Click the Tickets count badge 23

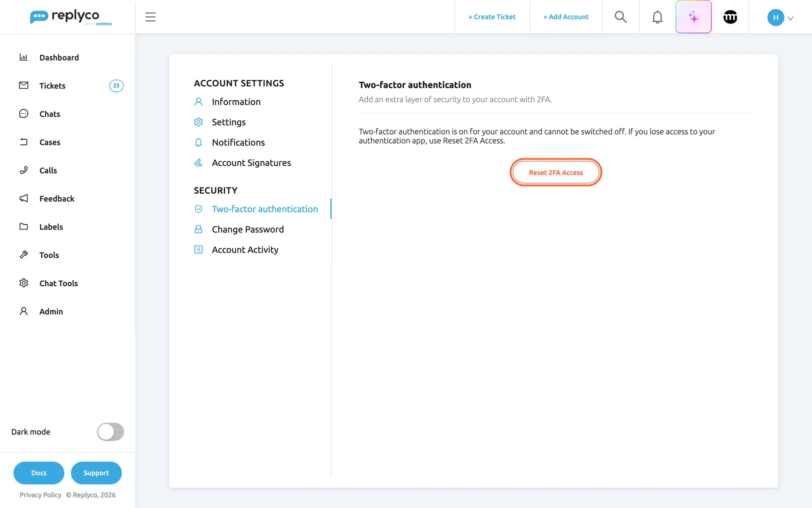pos(116,85)
